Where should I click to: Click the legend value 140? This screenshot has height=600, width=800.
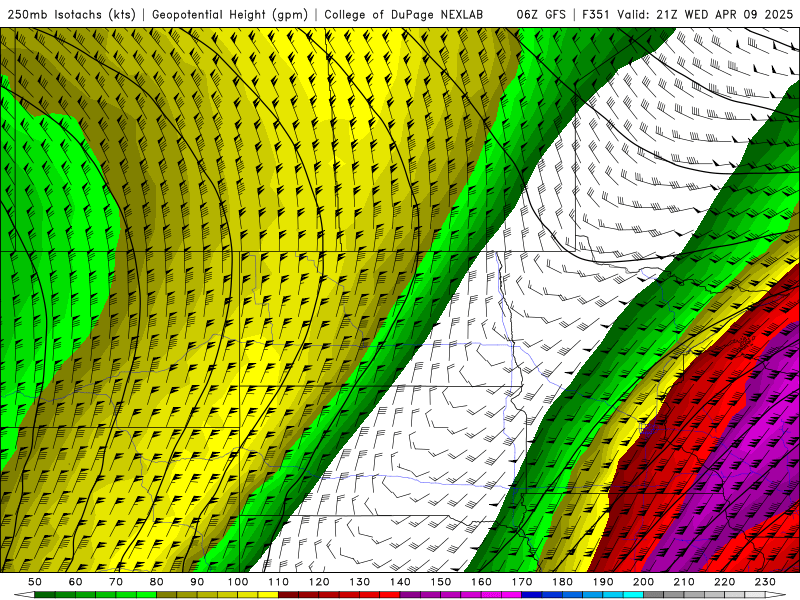pos(401,582)
